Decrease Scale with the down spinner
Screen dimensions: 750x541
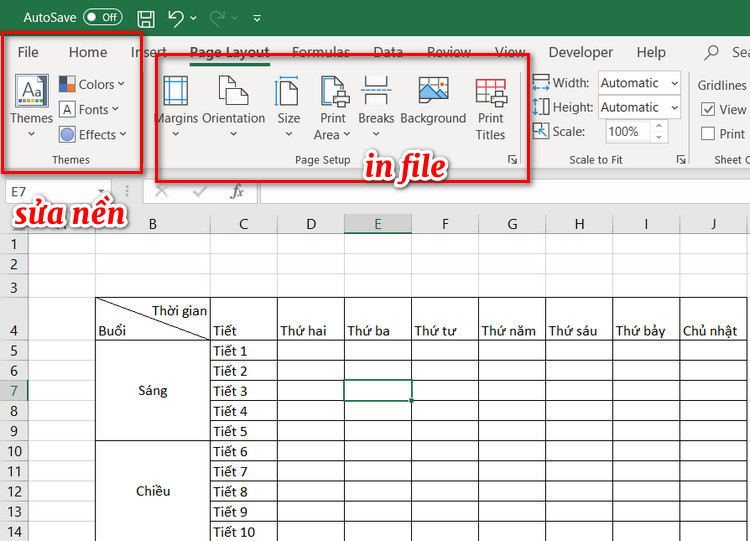point(659,137)
